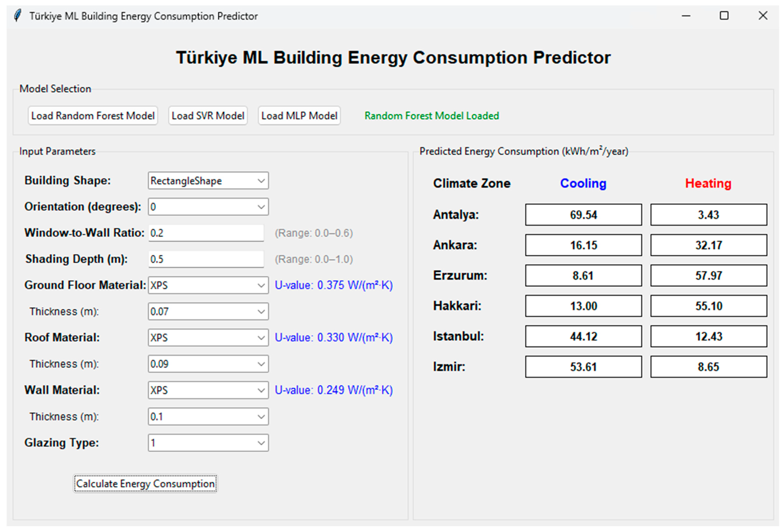Open the Roof Material combo box

coord(261,338)
